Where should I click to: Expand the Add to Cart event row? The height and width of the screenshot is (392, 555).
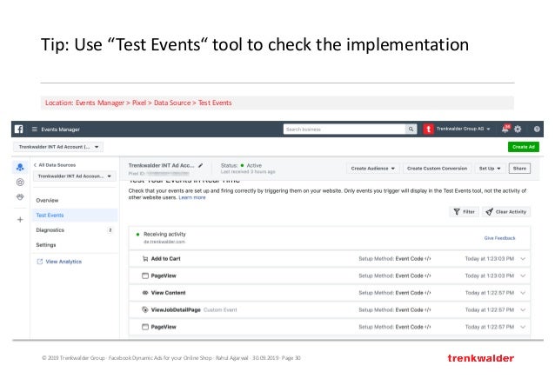(x=523, y=259)
